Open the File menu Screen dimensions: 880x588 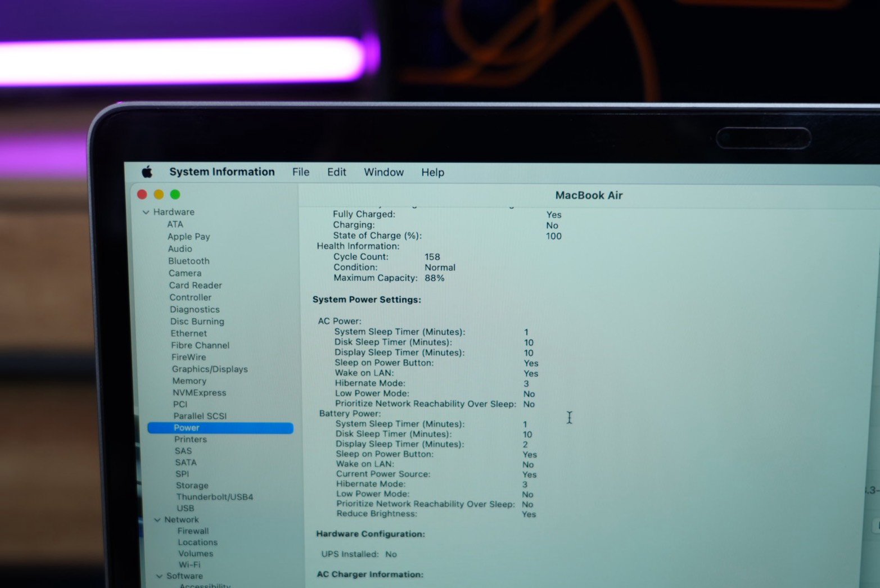300,172
